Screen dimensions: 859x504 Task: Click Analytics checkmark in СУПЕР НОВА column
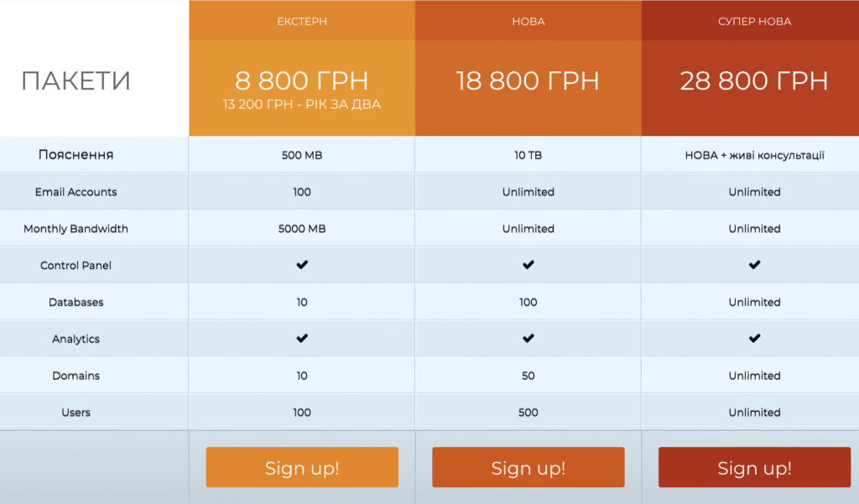(754, 339)
